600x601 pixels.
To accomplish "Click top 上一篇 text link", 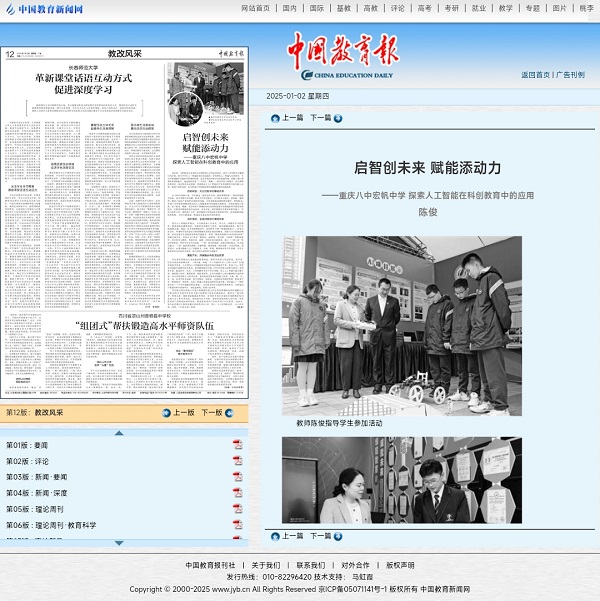I will point(293,118).
